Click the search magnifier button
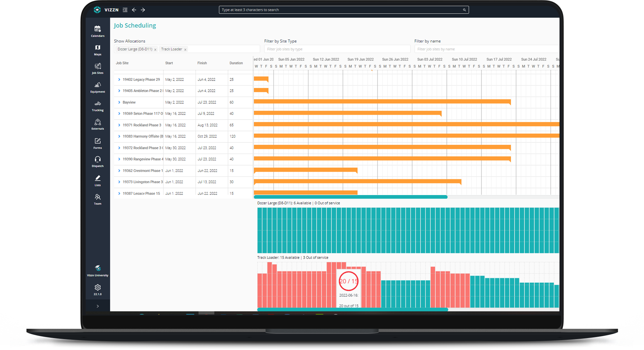 [464, 10]
